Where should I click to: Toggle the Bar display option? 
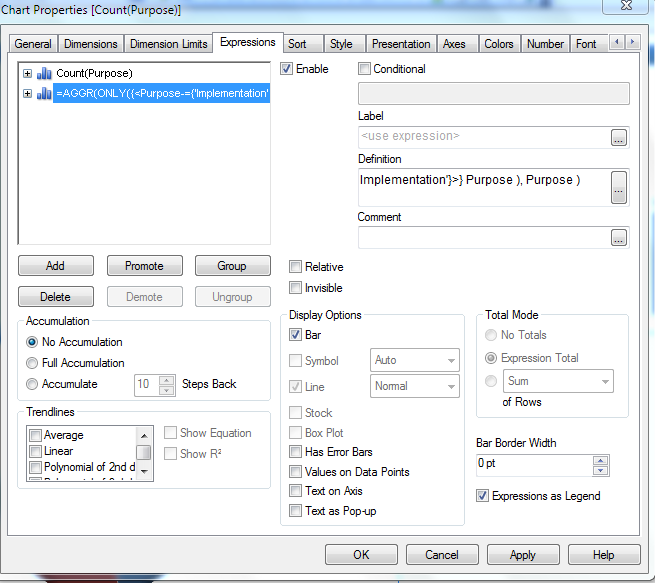click(295, 335)
